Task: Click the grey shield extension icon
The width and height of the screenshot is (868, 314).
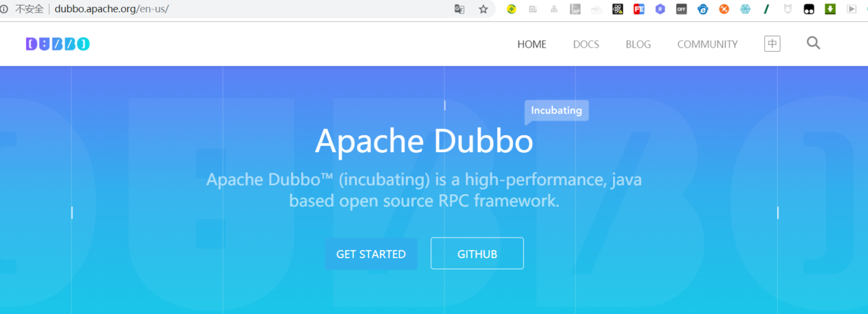Action: coord(787,9)
